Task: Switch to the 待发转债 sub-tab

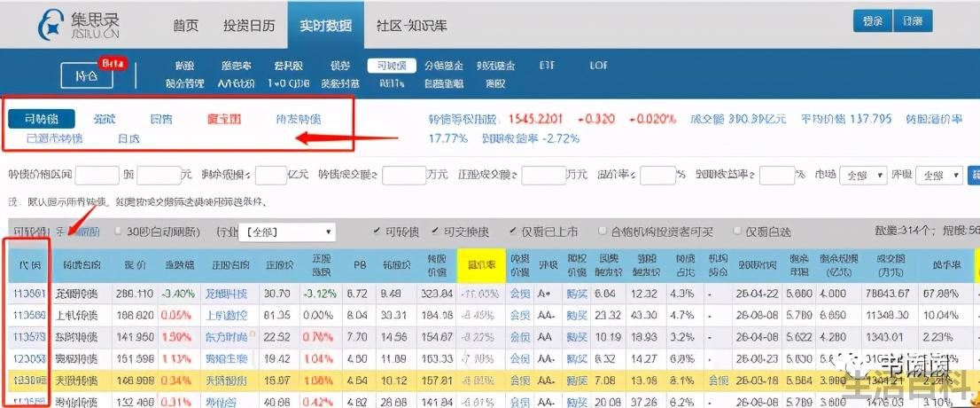Action: 299,119
